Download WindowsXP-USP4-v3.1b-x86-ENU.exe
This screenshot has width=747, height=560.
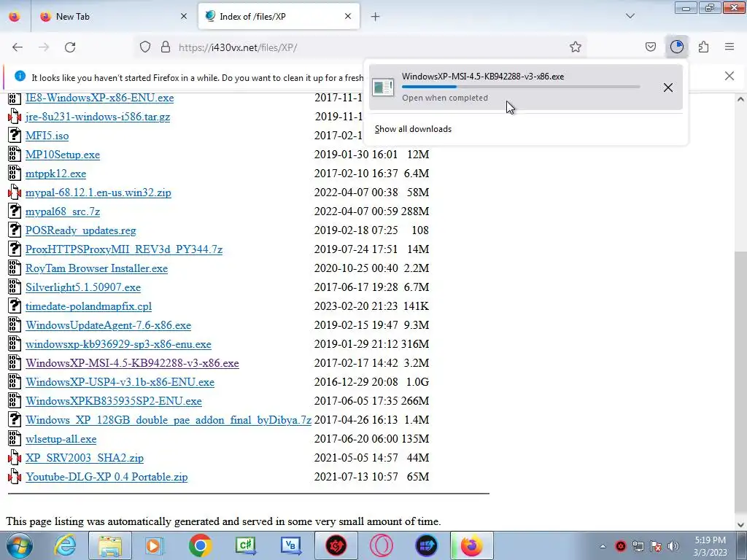tap(120, 382)
